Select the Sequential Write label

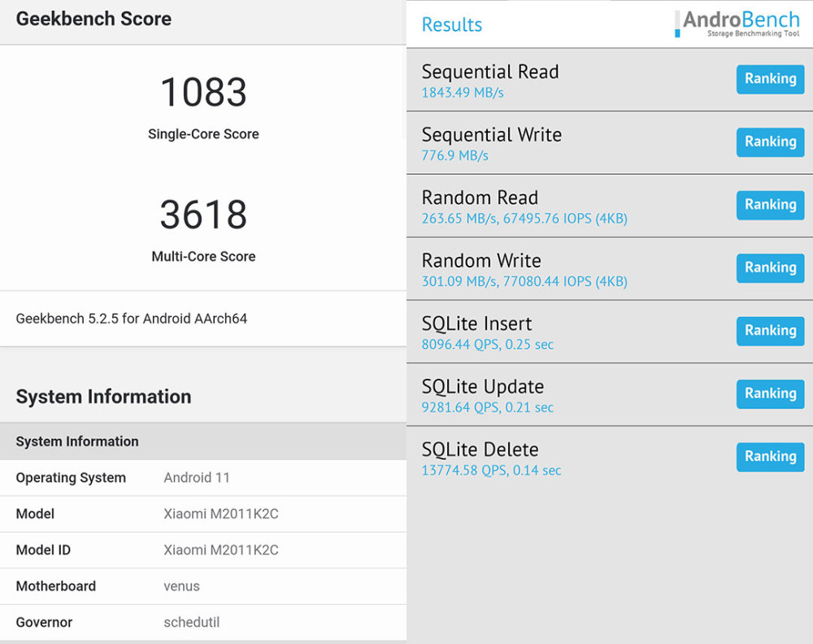click(492, 135)
